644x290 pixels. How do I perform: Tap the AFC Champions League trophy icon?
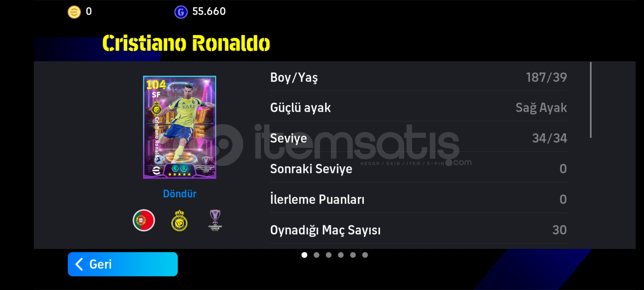tap(215, 220)
